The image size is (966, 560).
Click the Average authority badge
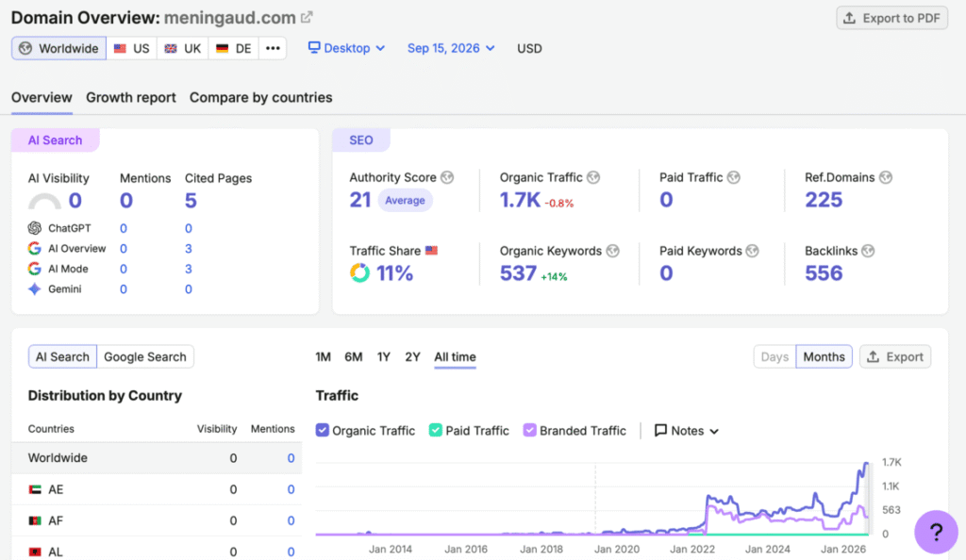(405, 200)
